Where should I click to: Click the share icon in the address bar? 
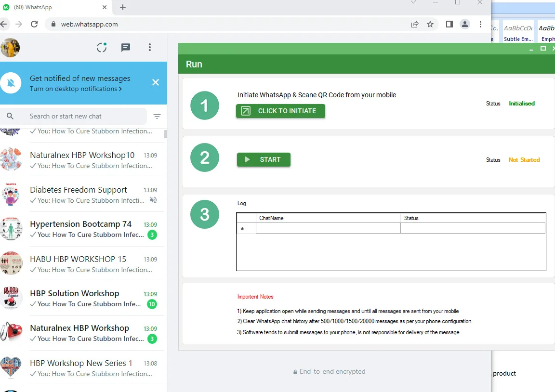(x=415, y=24)
